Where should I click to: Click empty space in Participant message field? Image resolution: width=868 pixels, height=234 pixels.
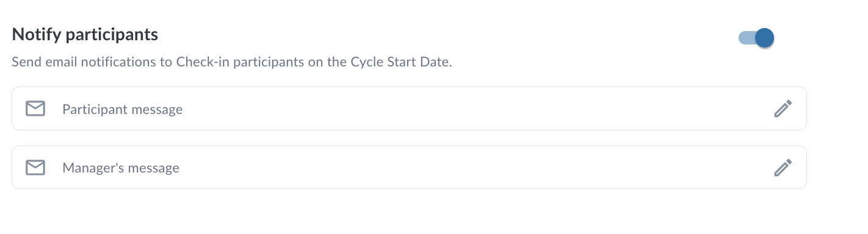pos(476,109)
